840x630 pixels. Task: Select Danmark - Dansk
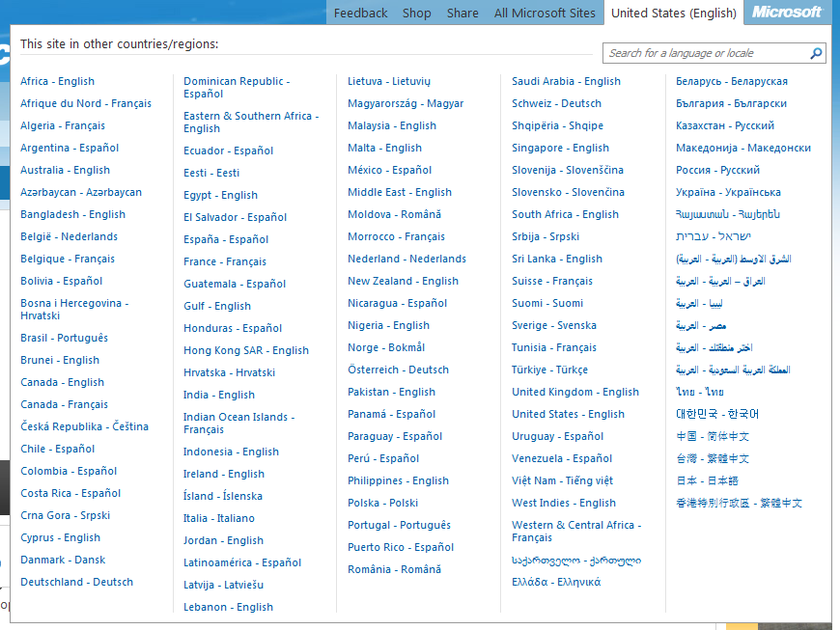tap(63, 560)
